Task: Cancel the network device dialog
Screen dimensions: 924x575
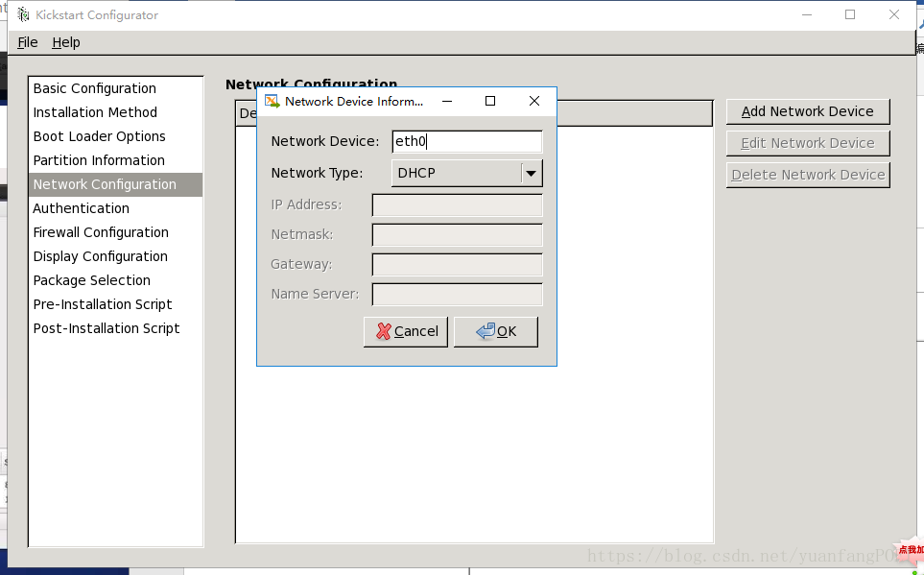Action: tap(406, 331)
